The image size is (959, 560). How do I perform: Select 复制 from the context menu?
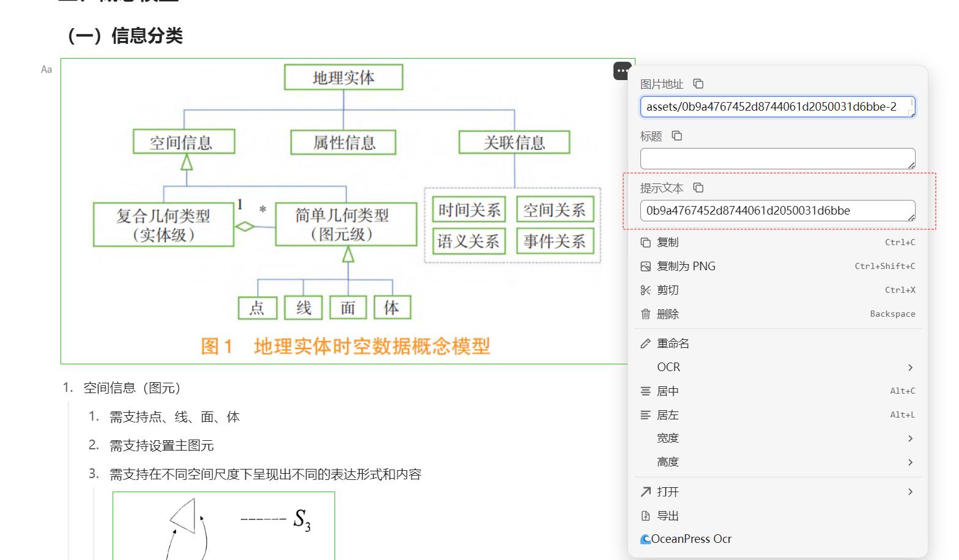tap(778, 242)
